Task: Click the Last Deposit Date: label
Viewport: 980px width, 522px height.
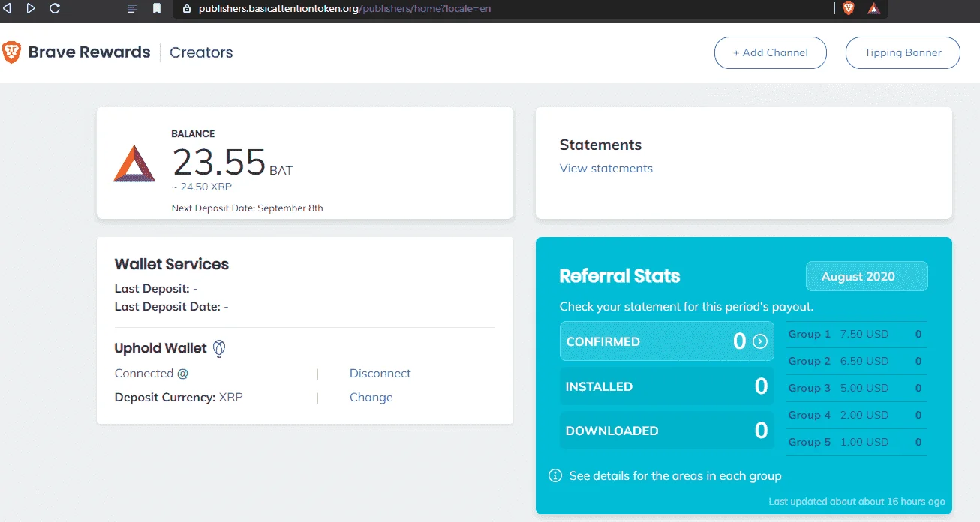Action: tap(167, 307)
